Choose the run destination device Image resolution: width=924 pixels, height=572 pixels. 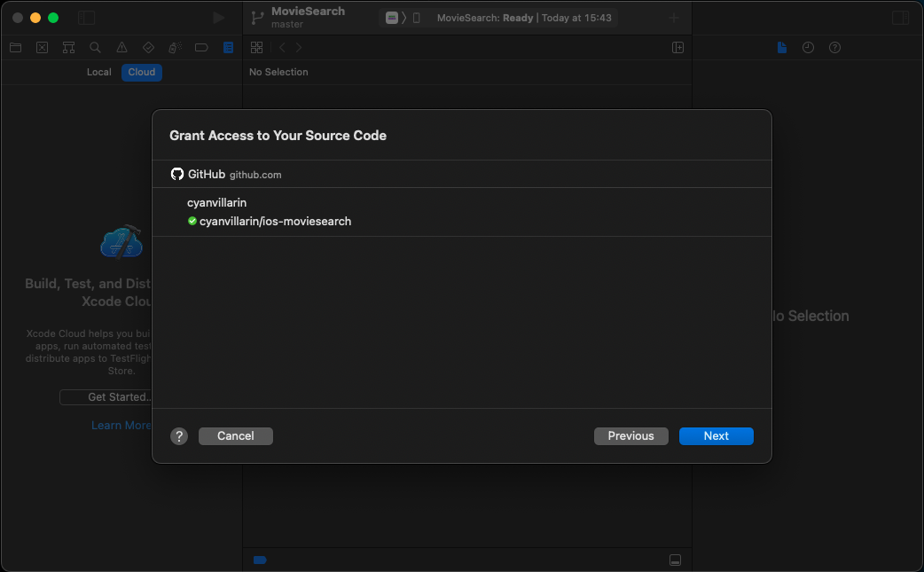click(x=416, y=18)
